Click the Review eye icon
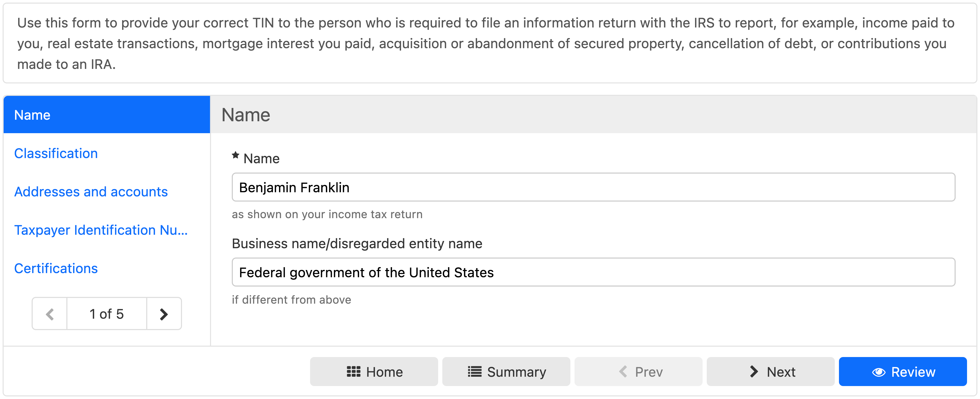 click(878, 372)
